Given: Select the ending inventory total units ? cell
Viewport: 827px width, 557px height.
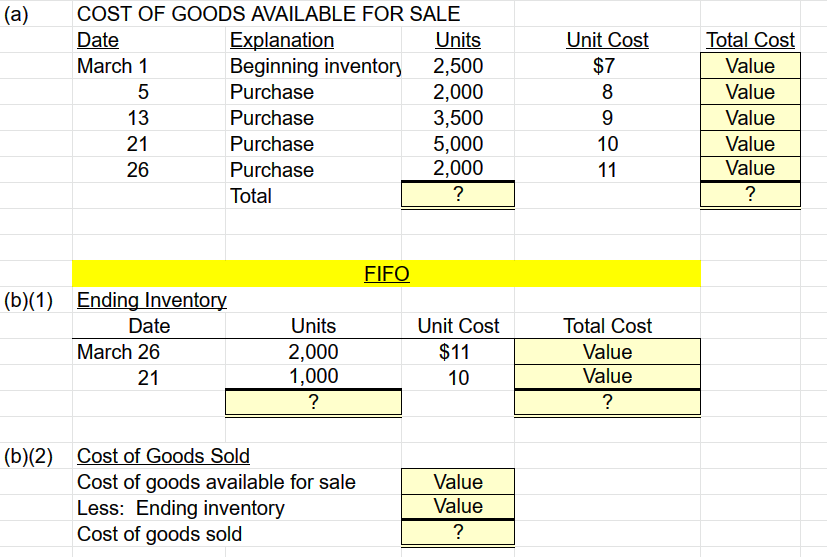Looking at the screenshot, I should [313, 402].
